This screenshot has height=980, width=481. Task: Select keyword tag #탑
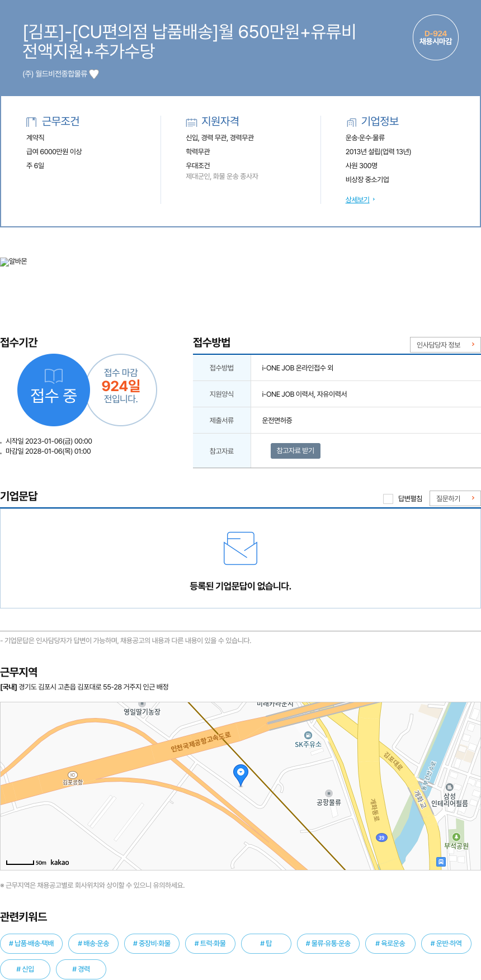coord(266,944)
